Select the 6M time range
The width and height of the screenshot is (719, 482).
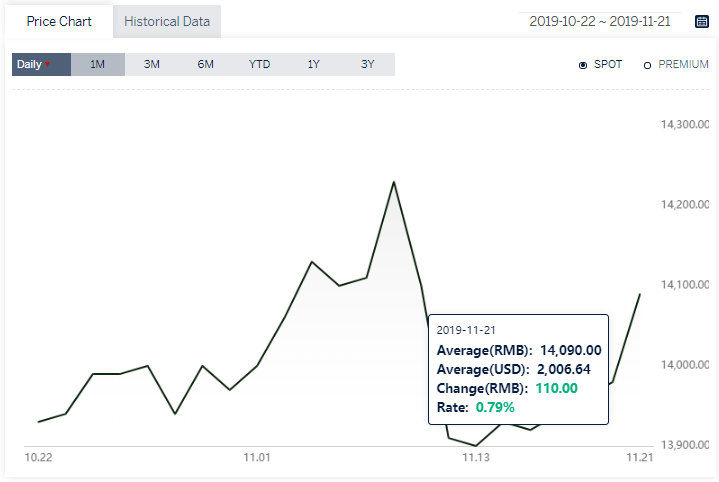click(205, 64)
